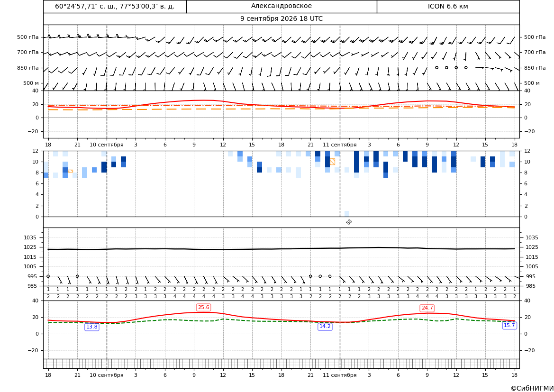Click the 13.8 minimum temperature label
Screen dimensions: 554x392
click(x=92, y=327)
